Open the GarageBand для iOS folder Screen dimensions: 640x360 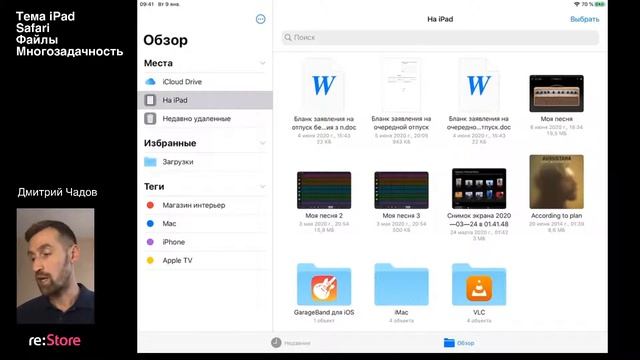324,284
